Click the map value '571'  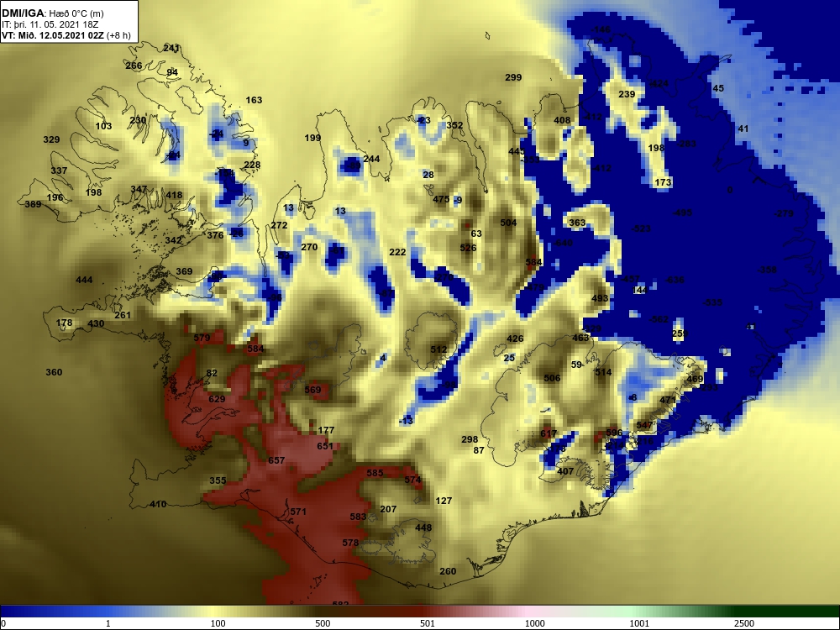[x=298, y=512]
